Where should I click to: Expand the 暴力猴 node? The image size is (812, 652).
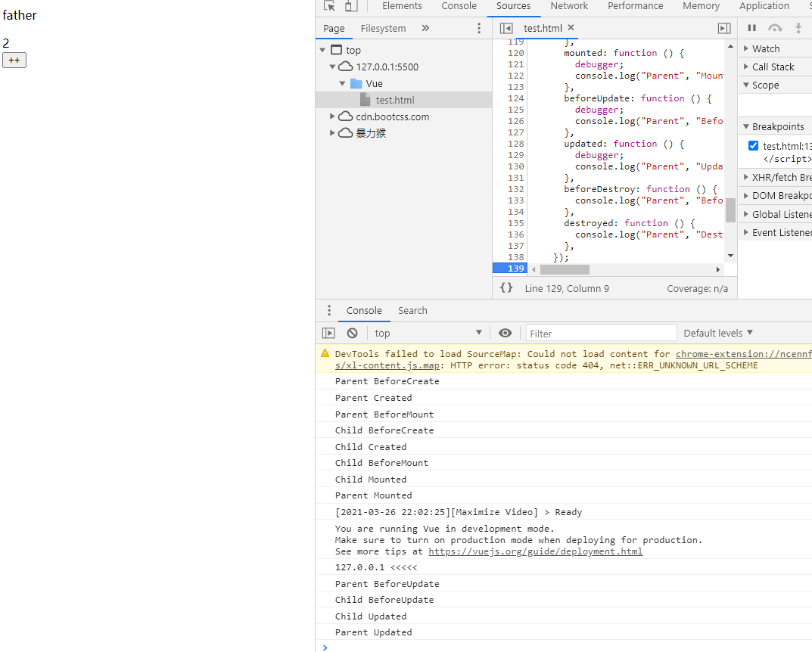pos(332,133)
